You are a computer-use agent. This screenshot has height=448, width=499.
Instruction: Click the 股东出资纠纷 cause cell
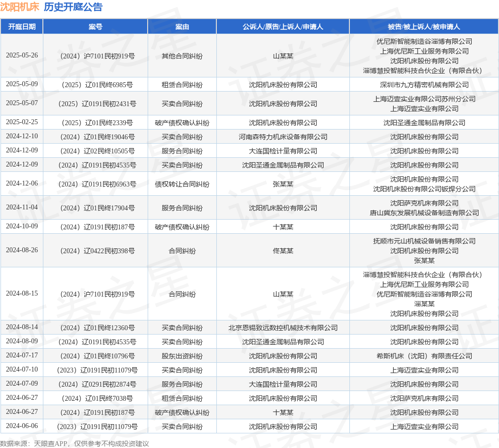pyautogui.click(x=182, y=356)
